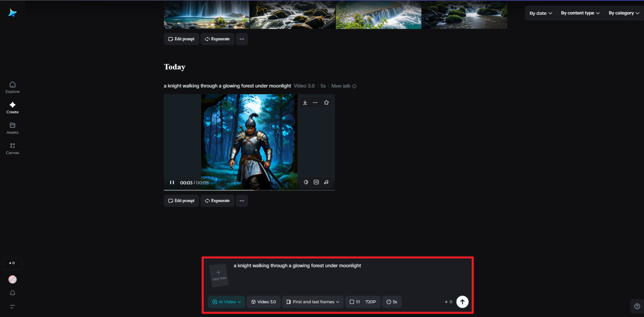Image resolution: width=644 pixels, height=317 pixels.
Task: Click Edit prompt below the knight video
Action: pyautogui.click(x=181, y=201)
